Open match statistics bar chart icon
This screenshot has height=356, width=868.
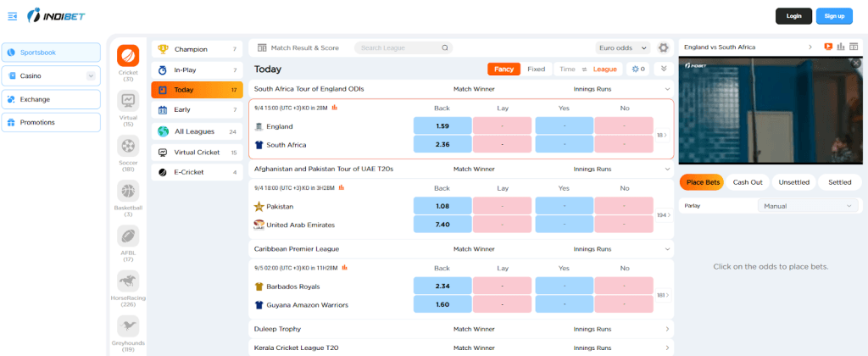[x=841, y=47]
